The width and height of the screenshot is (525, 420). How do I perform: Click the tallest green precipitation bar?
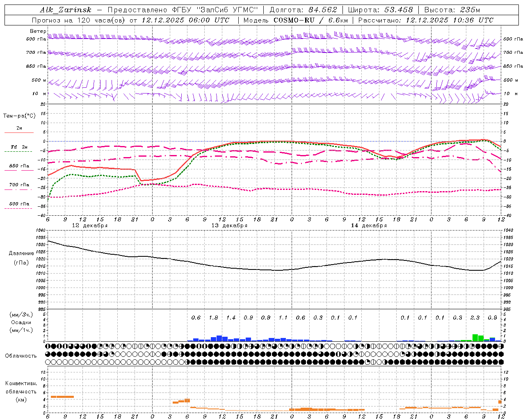[x=475, y=338]
